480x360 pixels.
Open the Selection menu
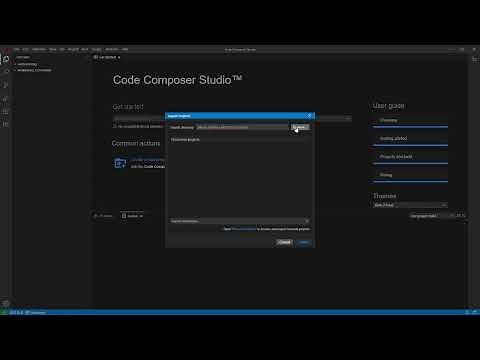coord(39,49)
